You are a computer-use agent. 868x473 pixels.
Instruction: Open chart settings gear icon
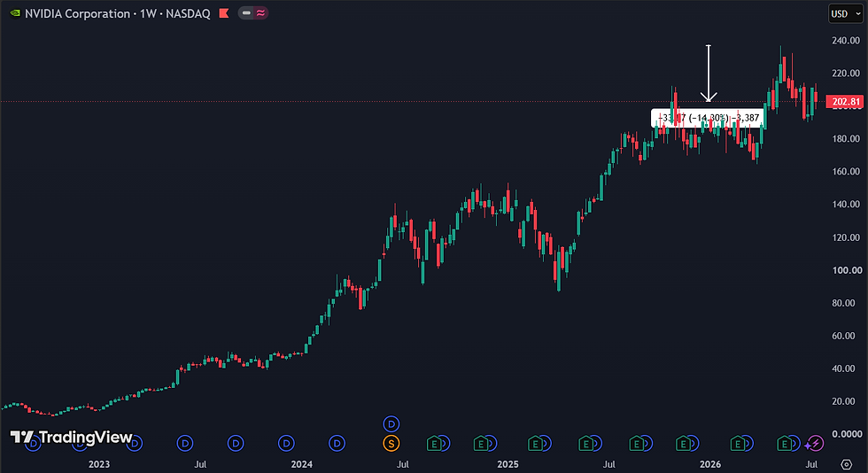coord(847,464)
